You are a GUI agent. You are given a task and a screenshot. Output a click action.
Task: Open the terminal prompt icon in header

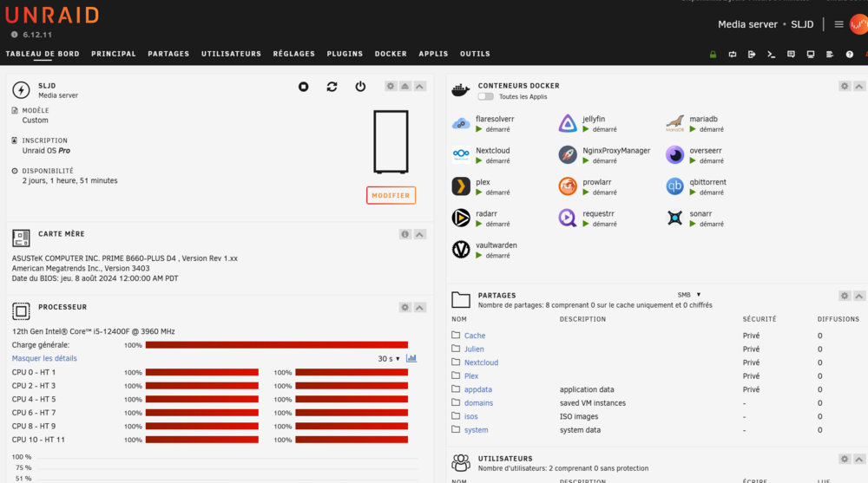[x=771, y=55]
